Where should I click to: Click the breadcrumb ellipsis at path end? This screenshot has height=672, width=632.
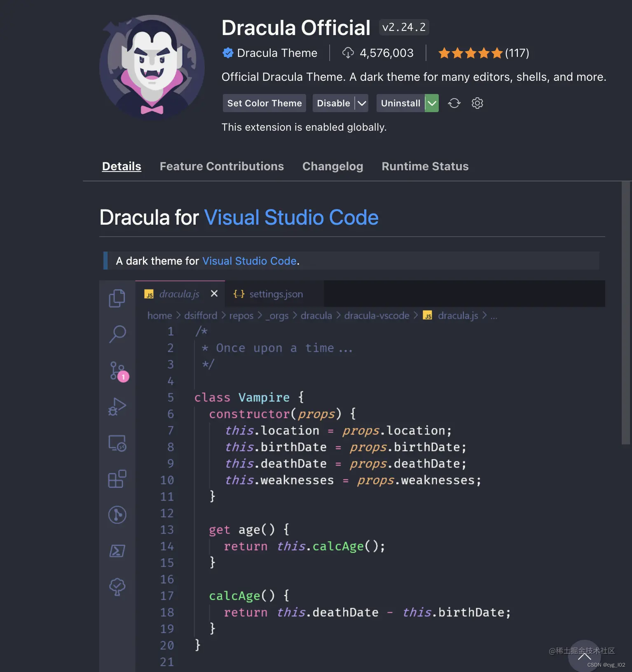[x=494, y=317]
